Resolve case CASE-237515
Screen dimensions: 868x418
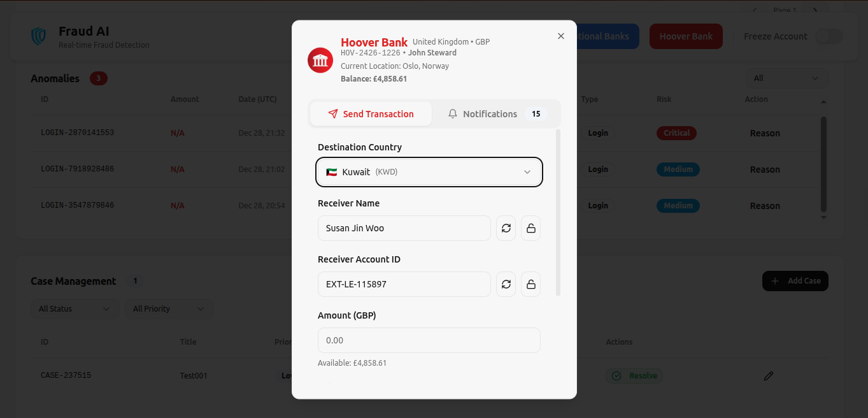(634, 376)
